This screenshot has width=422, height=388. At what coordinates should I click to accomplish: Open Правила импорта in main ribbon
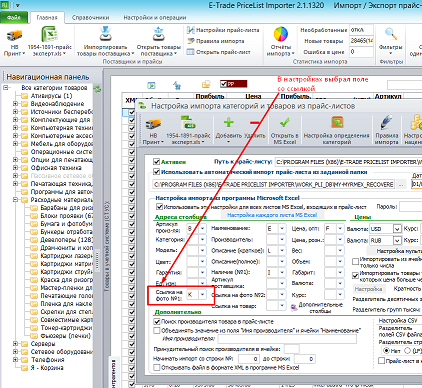point(216,41)
